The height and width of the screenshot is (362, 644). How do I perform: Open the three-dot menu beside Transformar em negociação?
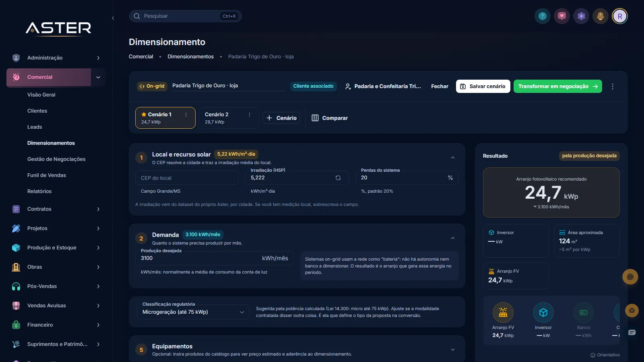tap(613, 86)
